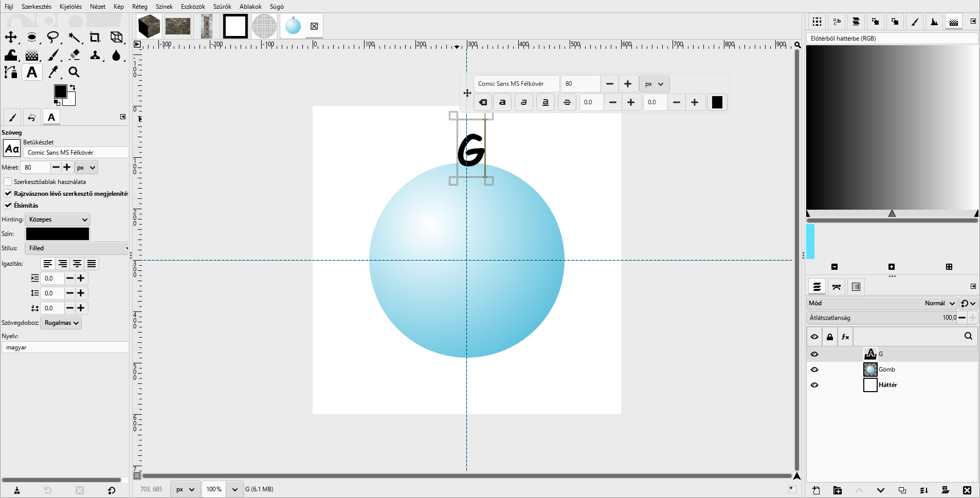Open the Szövegdoboz Rugalmas dropdown
The image size is (980, 498).
[x=61, y=323]
